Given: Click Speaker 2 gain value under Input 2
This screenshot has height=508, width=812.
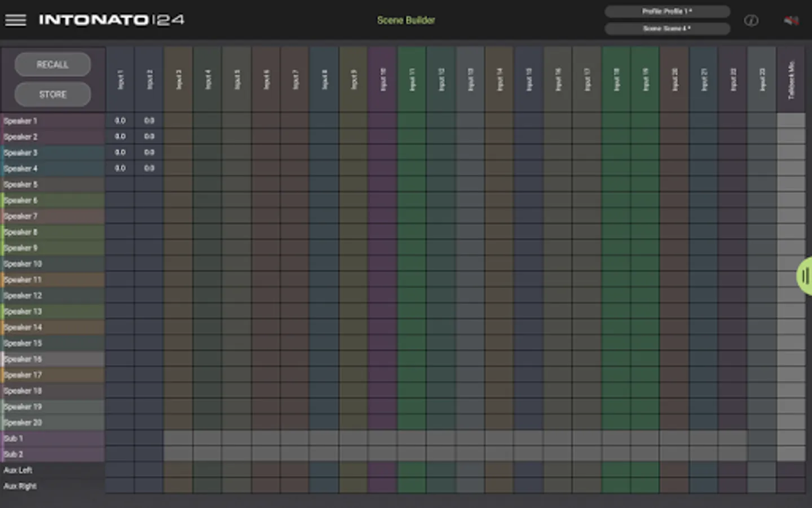Looking at the screenshot, I should (149, 137).
